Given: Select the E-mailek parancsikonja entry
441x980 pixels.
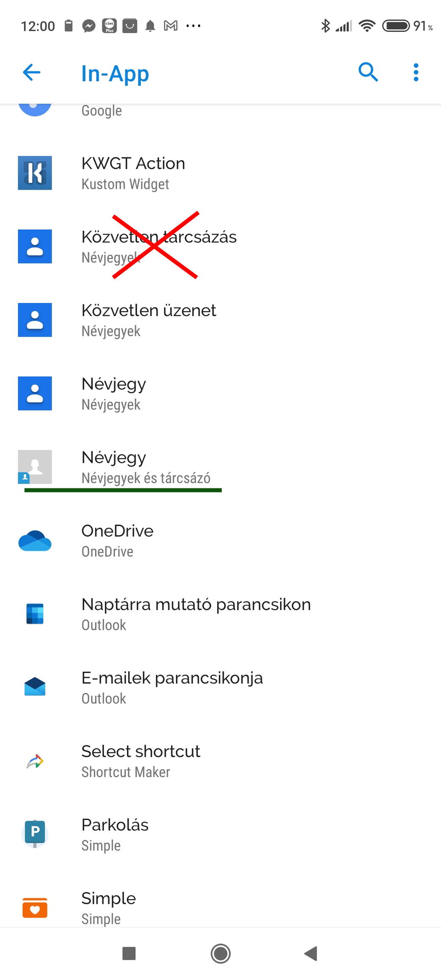Looking at the screenshot, I should coord(220,687).
